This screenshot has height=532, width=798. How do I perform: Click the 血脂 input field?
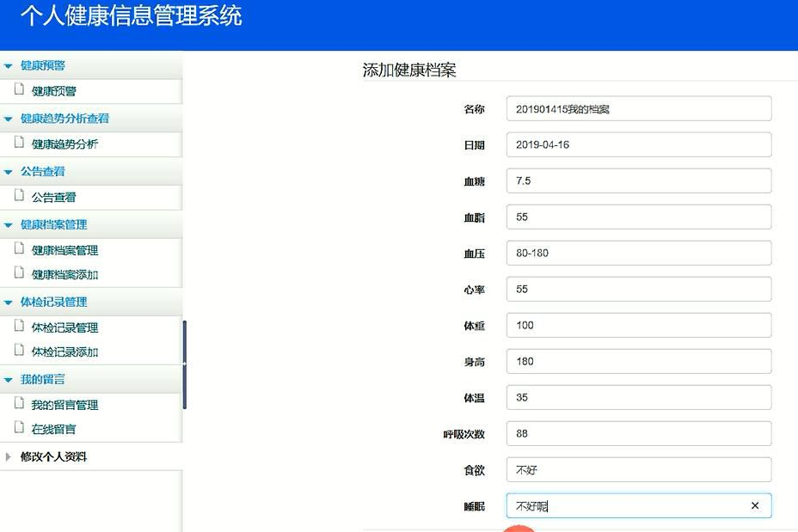pyautogui.click(x=639, y=217)
